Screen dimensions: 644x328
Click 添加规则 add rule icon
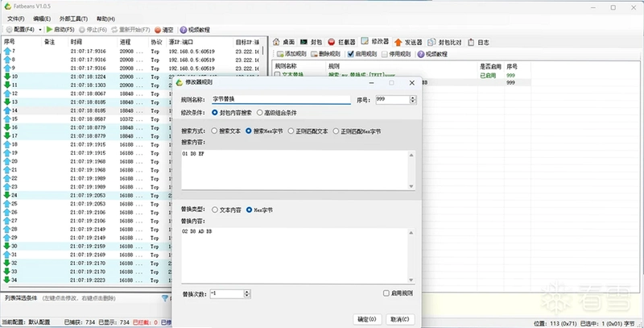point(280,54)
